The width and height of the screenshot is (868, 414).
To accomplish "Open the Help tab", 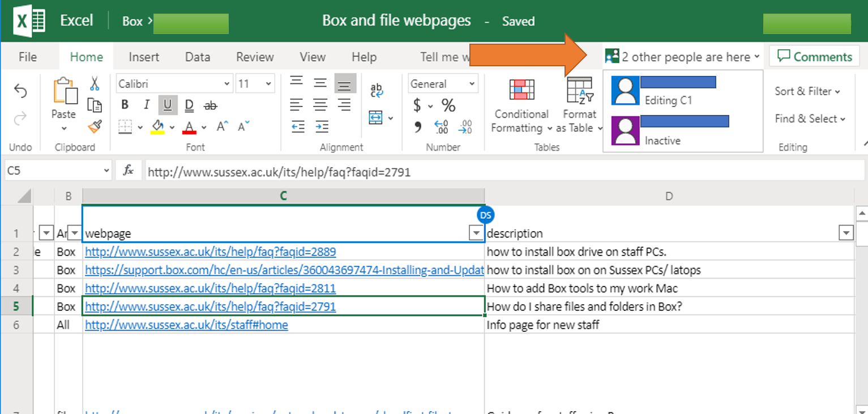I will pos(364,57).
